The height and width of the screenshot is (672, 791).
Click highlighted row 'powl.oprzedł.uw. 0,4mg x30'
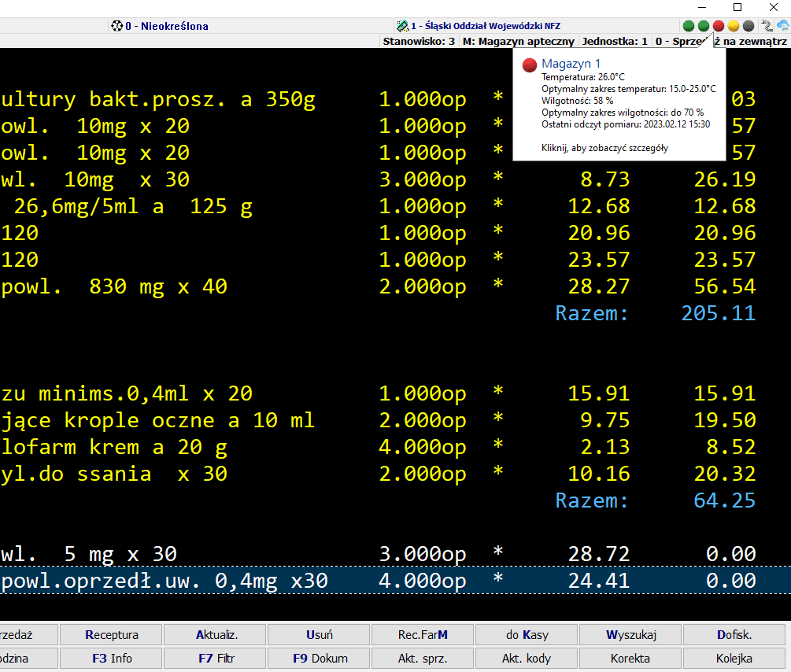[x=395, y=580]
